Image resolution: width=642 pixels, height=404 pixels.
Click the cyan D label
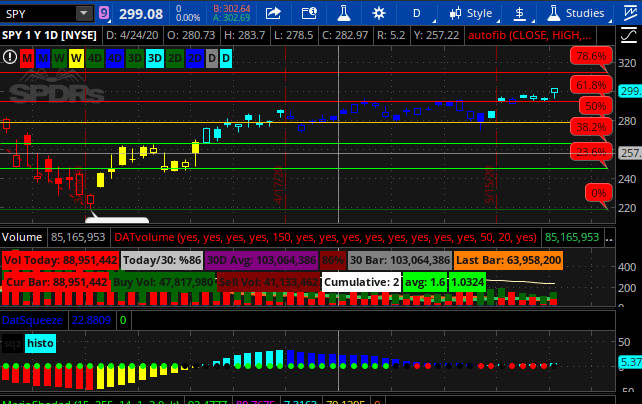226,59
